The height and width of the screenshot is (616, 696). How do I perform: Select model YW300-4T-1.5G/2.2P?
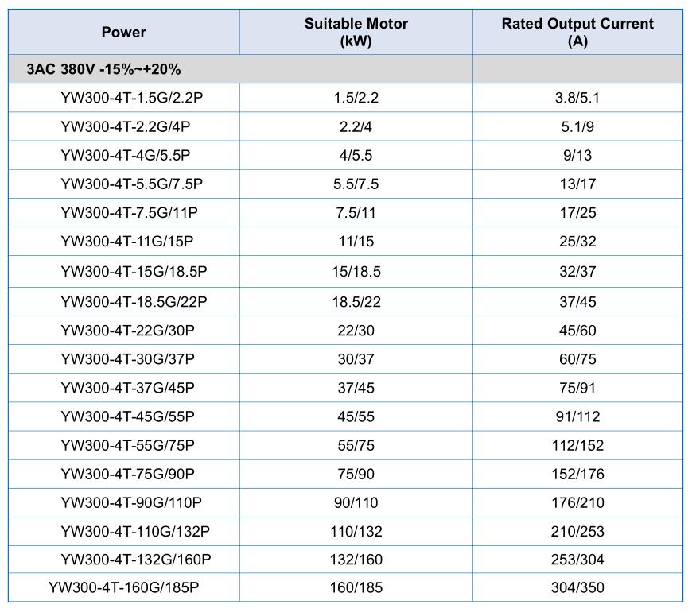132,98
